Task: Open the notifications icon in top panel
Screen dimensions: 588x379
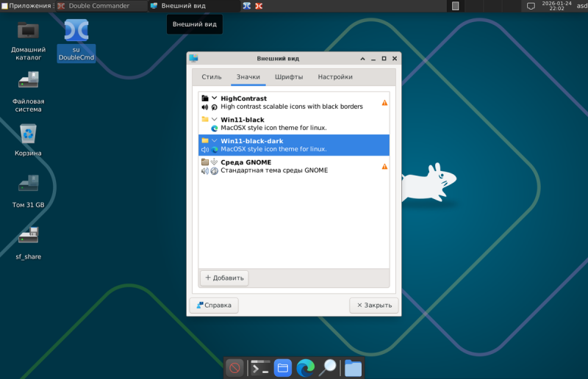Action: coord(531,6)
